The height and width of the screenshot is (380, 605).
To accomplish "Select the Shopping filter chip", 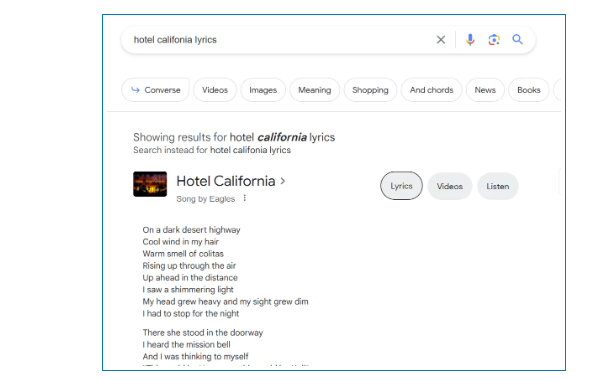I will [370, 90].
